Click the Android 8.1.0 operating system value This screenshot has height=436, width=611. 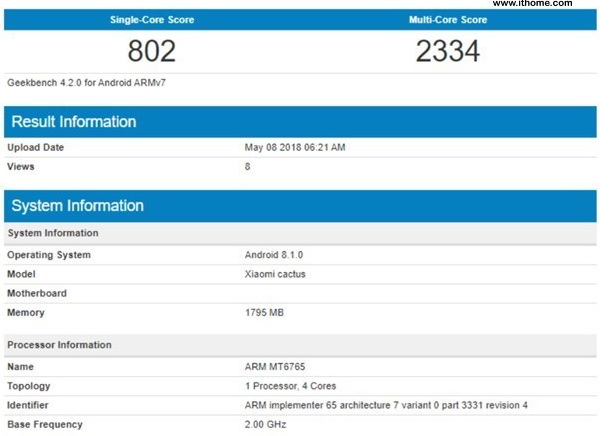(273, 255)
